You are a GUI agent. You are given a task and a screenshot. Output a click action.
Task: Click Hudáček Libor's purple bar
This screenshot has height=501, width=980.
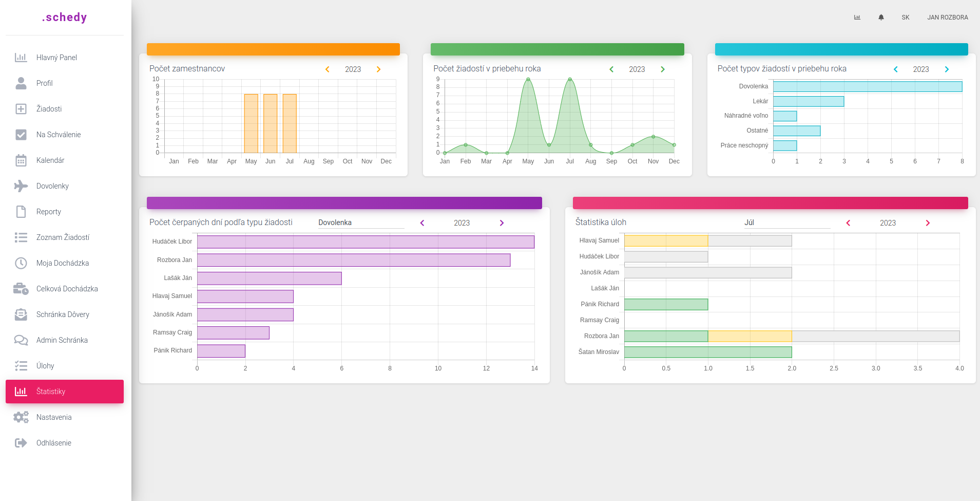click(x=366, y=242)
